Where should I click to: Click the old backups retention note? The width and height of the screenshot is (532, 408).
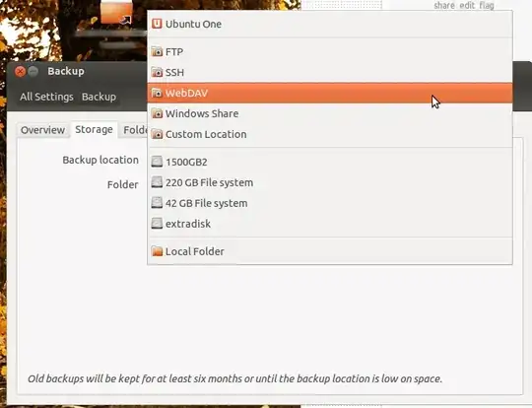point(234,378)
